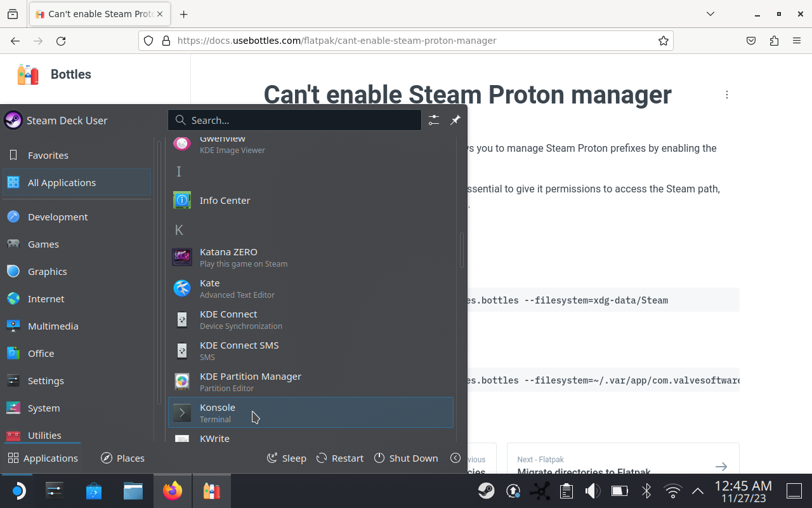Click the pin icon to keep launcher open
Screen dimensions: 812x508
(455, 120)
